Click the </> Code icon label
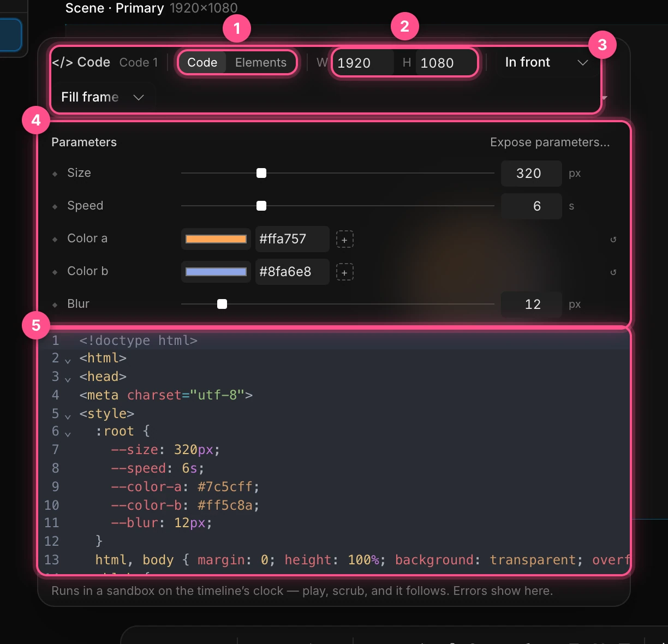668x644 pixels. click(x=81, y=62)
